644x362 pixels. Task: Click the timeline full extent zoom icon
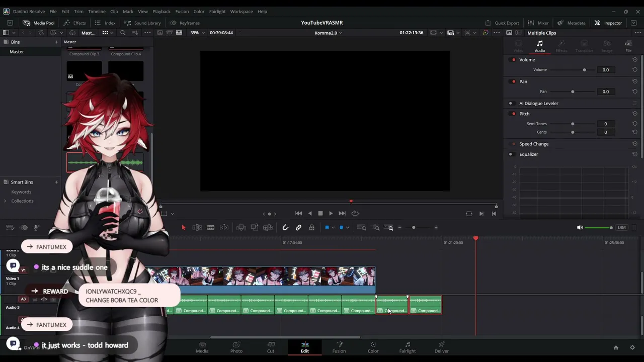pyautogui.click(x=361, y=228)
